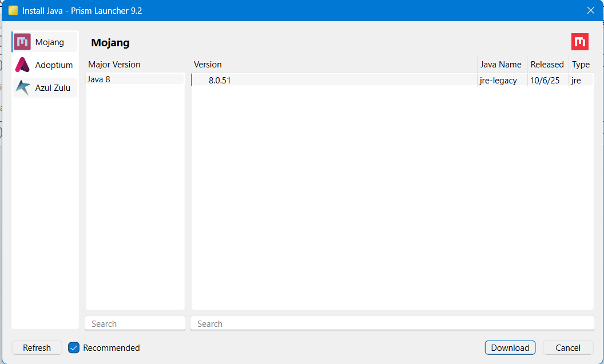The width and height of the screenshot is (604, 364).
Task: Sort by the Java Name column header
Action: tap(500, 65)
